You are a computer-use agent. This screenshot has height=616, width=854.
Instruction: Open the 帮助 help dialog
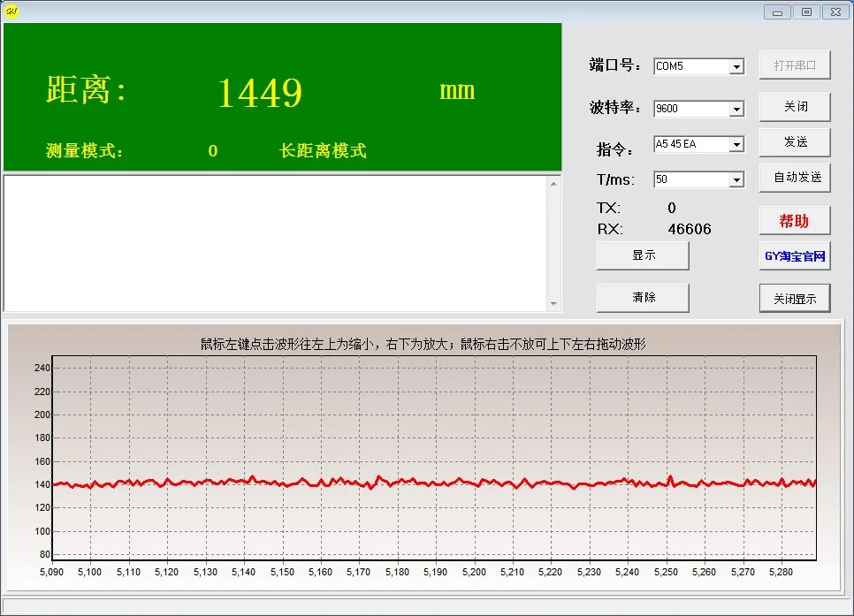793,220
